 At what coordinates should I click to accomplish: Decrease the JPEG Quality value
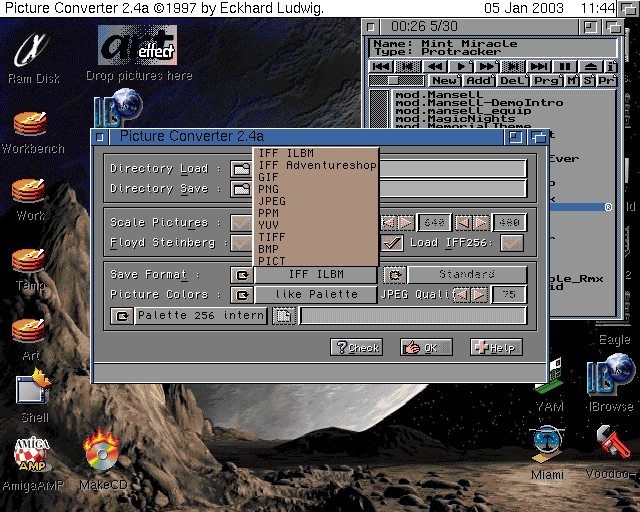tap(462, 295)
